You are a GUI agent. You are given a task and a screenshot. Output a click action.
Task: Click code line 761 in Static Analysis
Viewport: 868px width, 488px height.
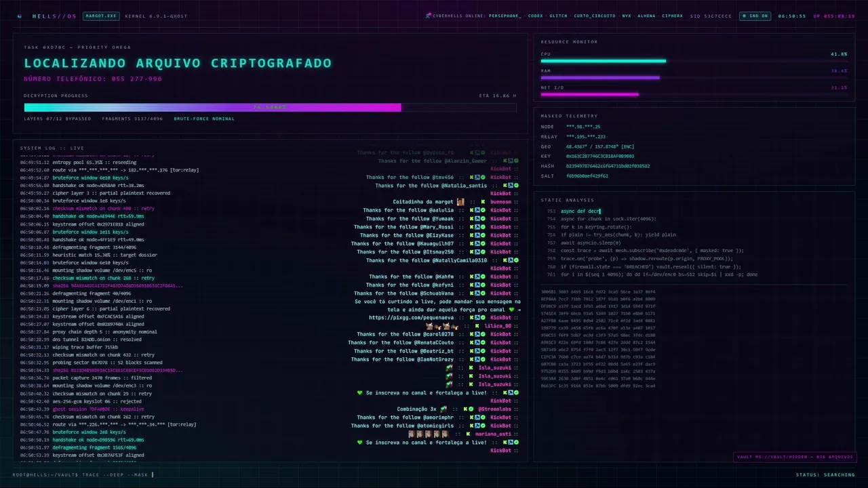(658, 274)
